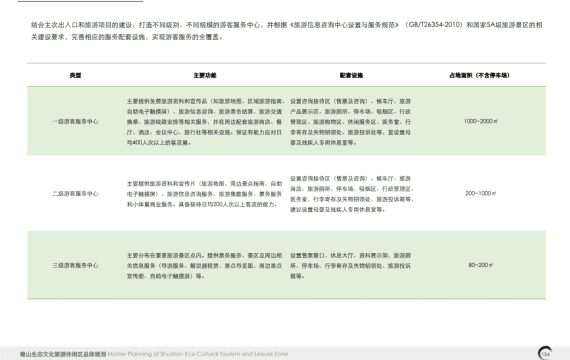Click the 二级 center main function description

click(204, 194)
